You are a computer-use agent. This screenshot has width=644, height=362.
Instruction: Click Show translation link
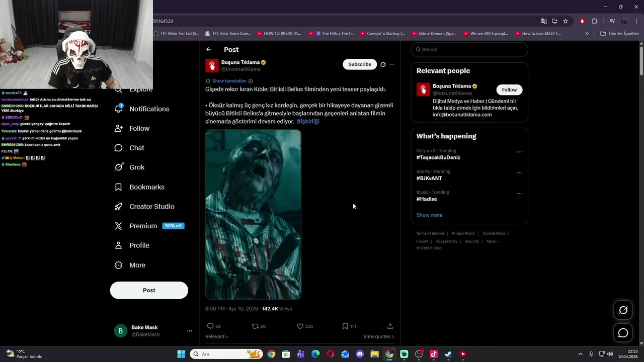[229, 81]
